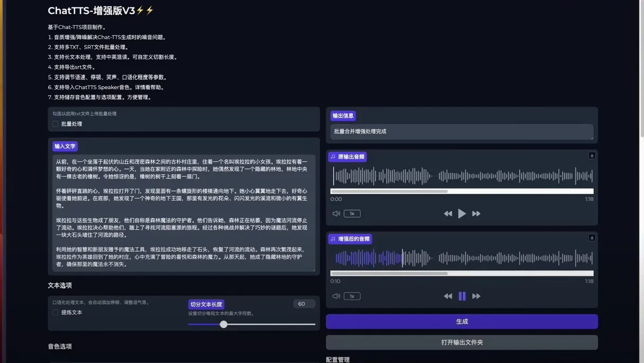This screenshot has height=363, width=644.
Task: Rewind the original output audio
Action: [x=448, y=214]
